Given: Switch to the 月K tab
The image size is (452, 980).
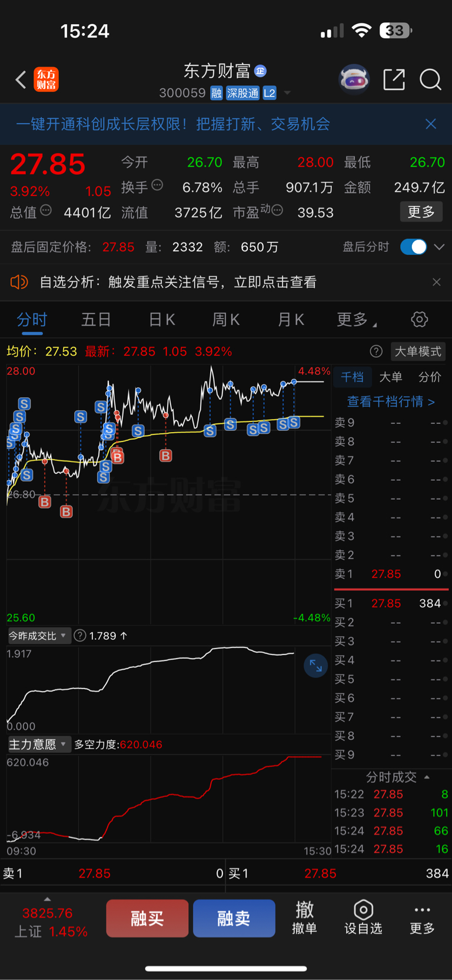Looking at the screenshot, I should click(291, 320).
